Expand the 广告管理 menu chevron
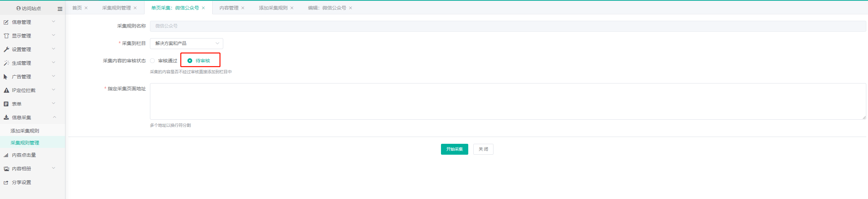868x199 pixels. pos(54,76)
